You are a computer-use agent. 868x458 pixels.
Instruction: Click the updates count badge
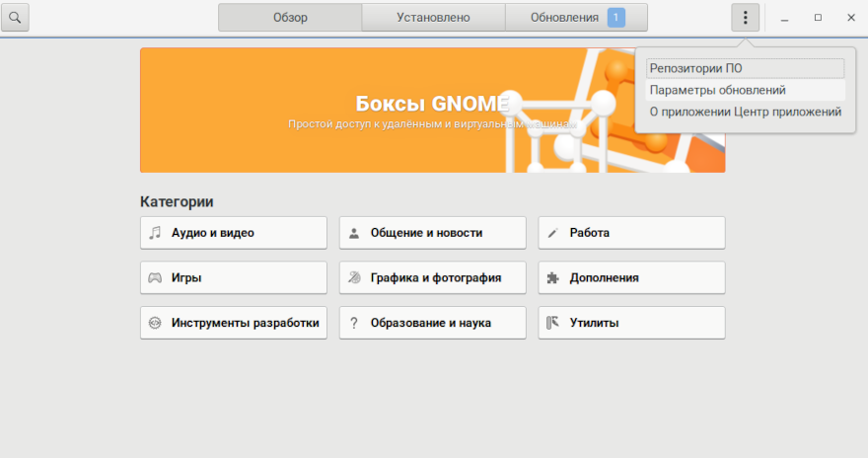tap(615, 18)
